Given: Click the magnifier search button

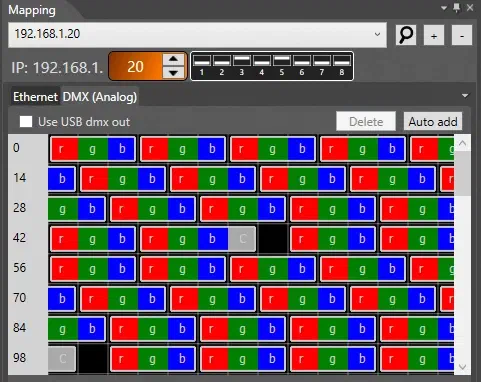Looking at the screenshot, I should (406, 35).
